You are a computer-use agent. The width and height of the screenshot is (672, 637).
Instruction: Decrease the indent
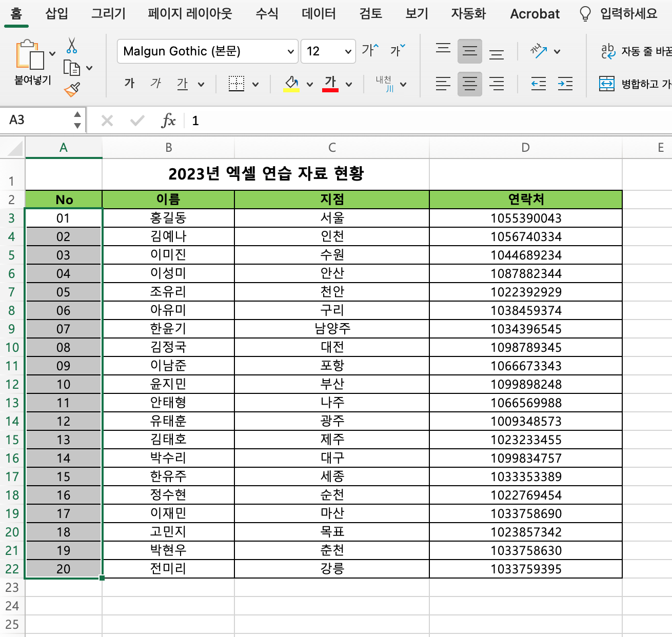(x=539, y=84)
